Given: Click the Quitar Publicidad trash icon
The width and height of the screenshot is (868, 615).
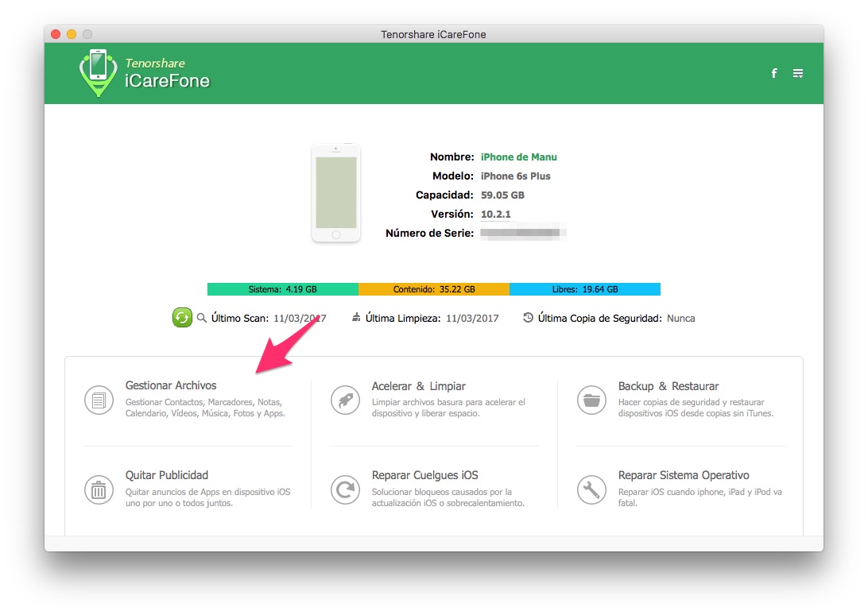Looking at the screenshot, I should click(x=99, y=489).
